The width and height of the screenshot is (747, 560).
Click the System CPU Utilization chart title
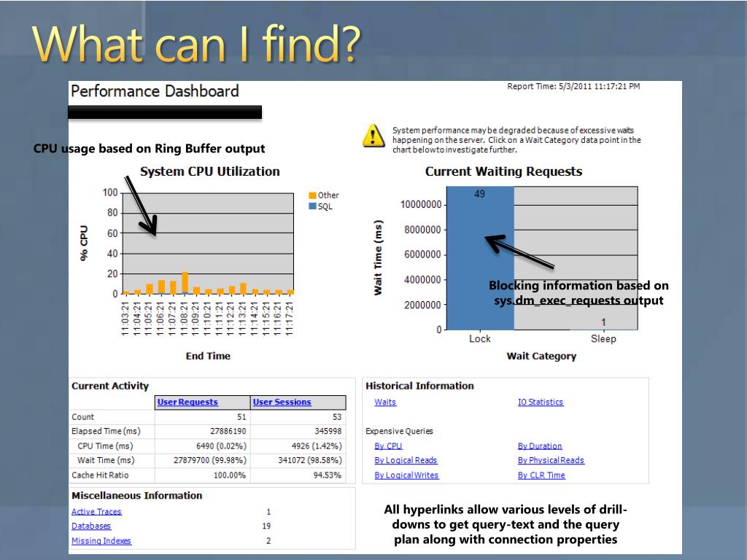[x=209, y=171]
